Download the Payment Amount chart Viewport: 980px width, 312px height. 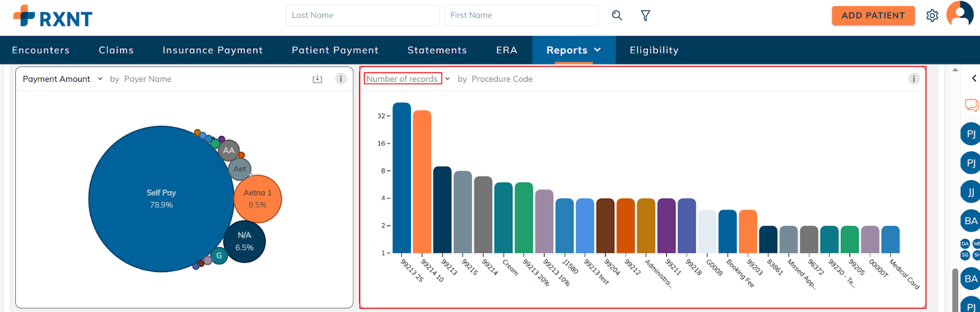[x=317, y=79]
